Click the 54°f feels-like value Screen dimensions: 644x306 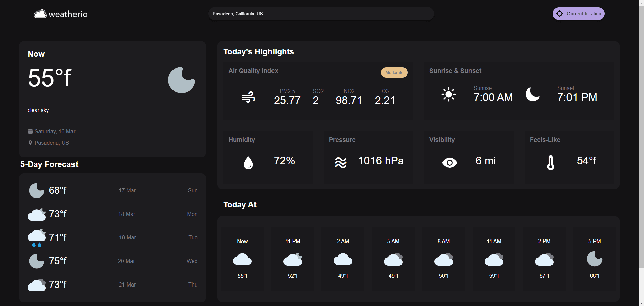(x=587, y=161)
